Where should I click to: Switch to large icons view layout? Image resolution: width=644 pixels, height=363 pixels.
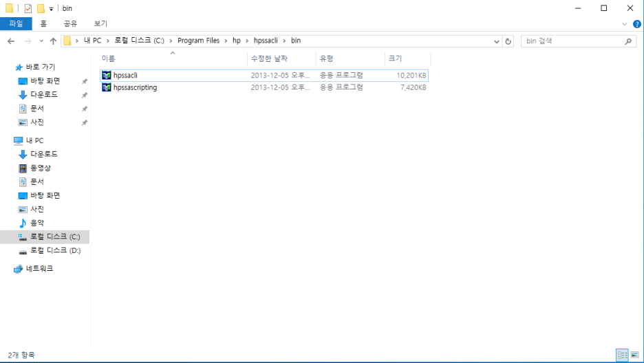(x=635, y=355)
